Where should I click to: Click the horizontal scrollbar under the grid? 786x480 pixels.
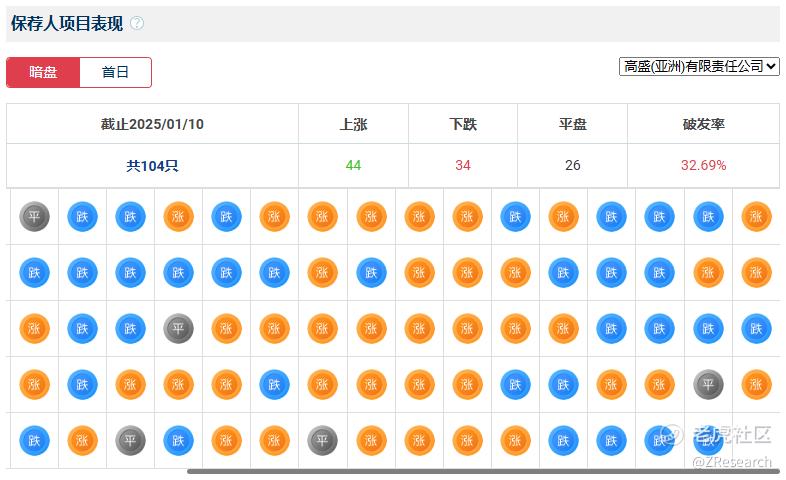pyautogui.click(x=480, y=471)
